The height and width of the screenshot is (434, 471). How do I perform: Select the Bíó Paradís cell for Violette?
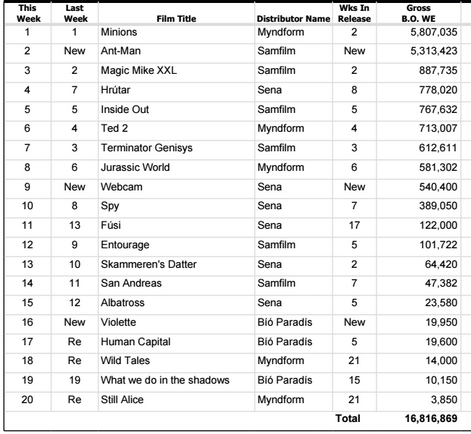coord(285,322)
